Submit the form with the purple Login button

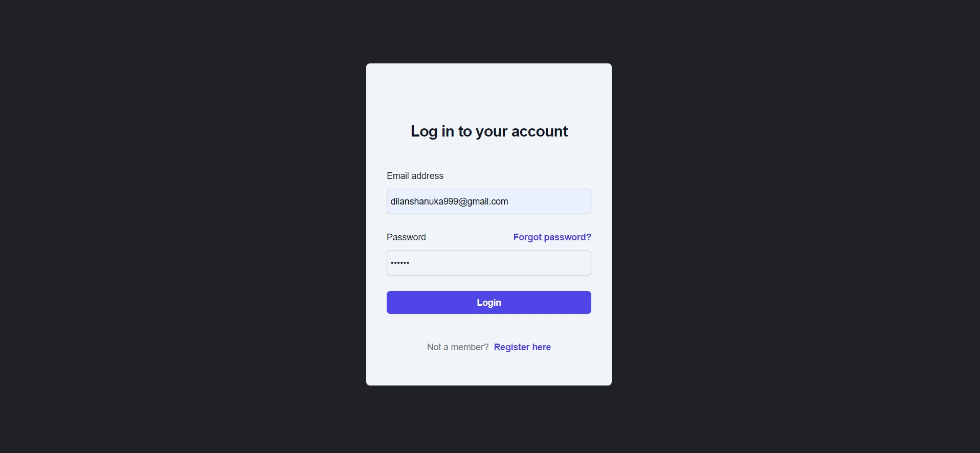(488, 302)
